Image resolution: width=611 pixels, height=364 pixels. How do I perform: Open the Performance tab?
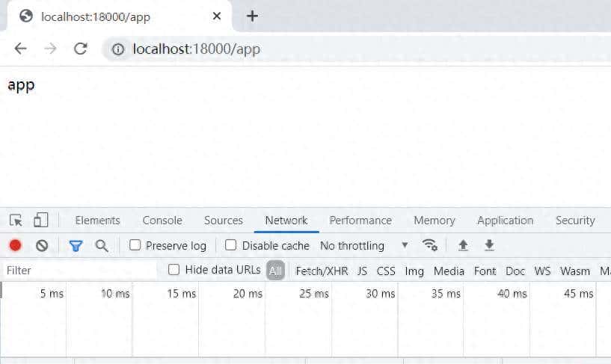point(360,220)
